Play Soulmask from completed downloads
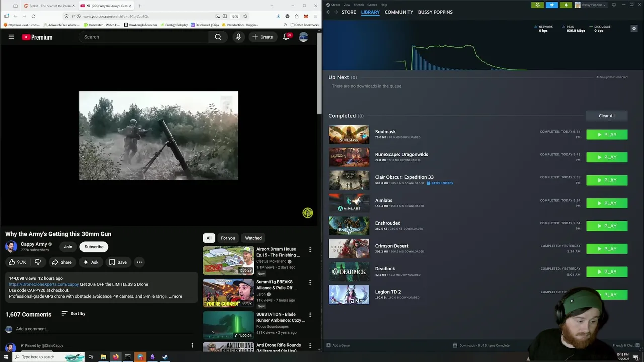The width and height of the screenshot is (644, 362). tap(607, 135)
